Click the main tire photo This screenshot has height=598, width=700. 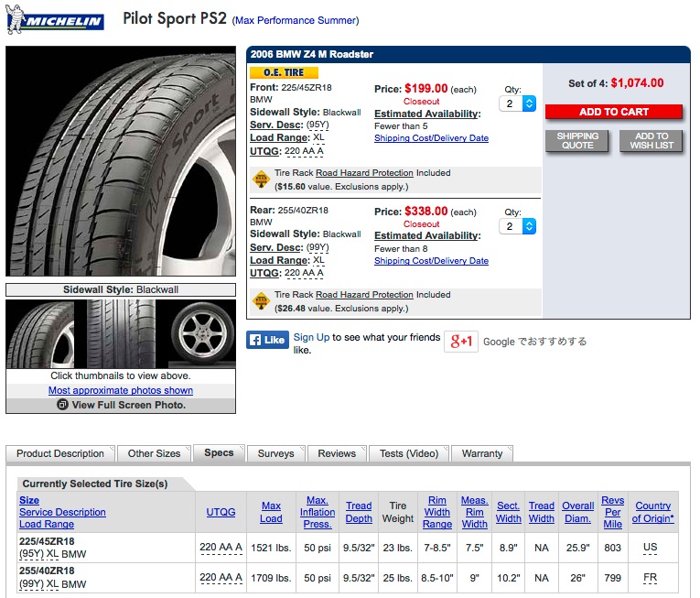click(121, 161)
